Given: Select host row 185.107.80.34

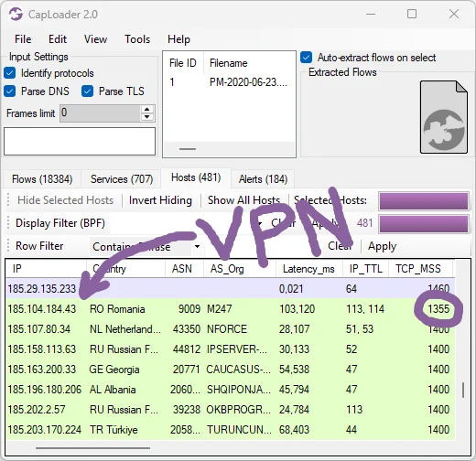Looking at the screenshot, I should pos(230,329).
